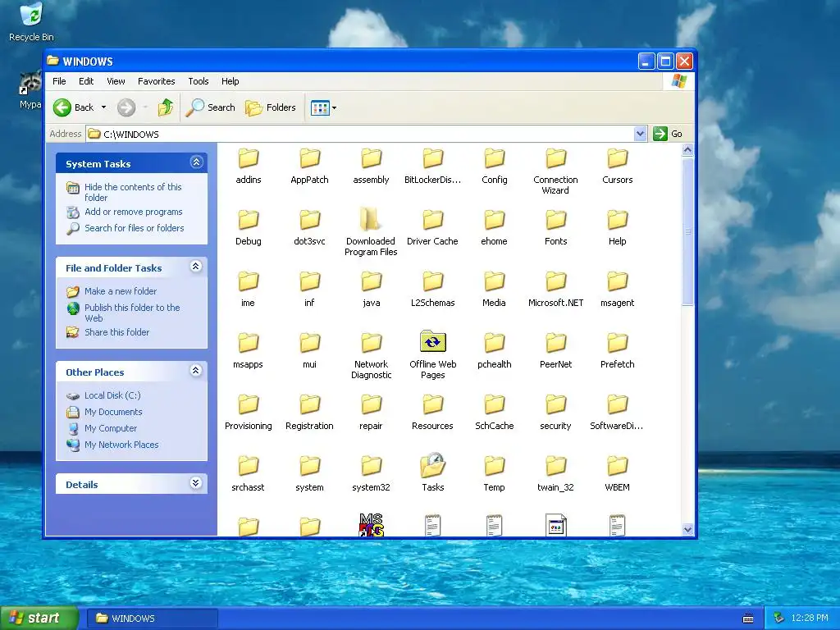The height and width of the screenshot is (630, 840).
Task: Click the system tray clock
Action: tap(810, 619)
